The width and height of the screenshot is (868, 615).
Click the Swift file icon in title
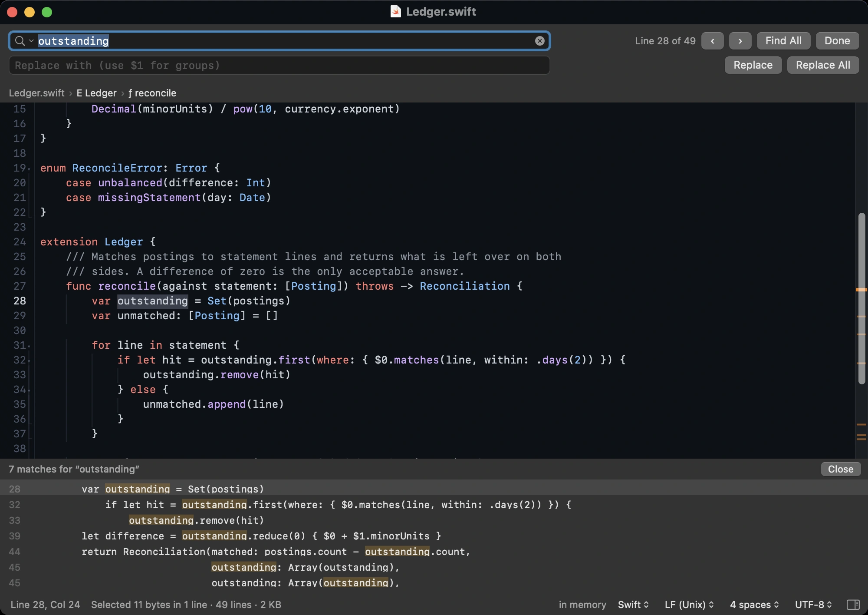pyautogui.click(x=395, y=12)
